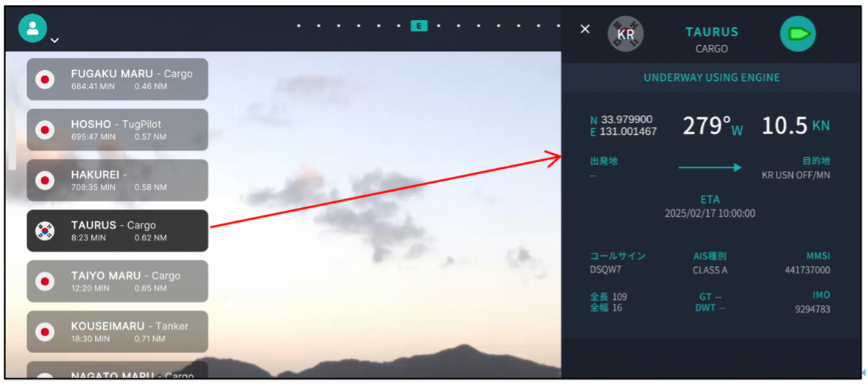The image size is (868, 387).
Task: Click the UNDERWAY USING ENGINE status bar
Action: 711,77
